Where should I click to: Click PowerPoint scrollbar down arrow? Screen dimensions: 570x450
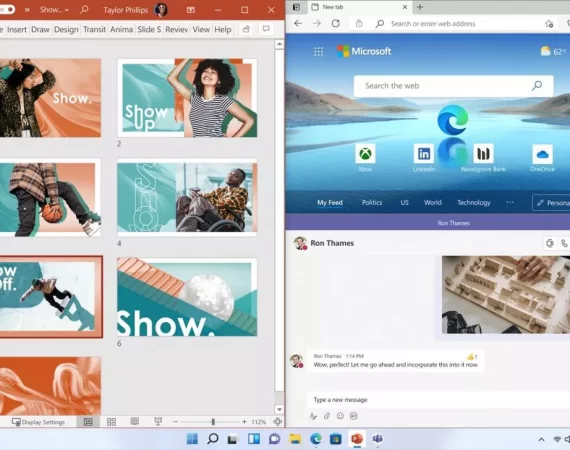[279, 409]
